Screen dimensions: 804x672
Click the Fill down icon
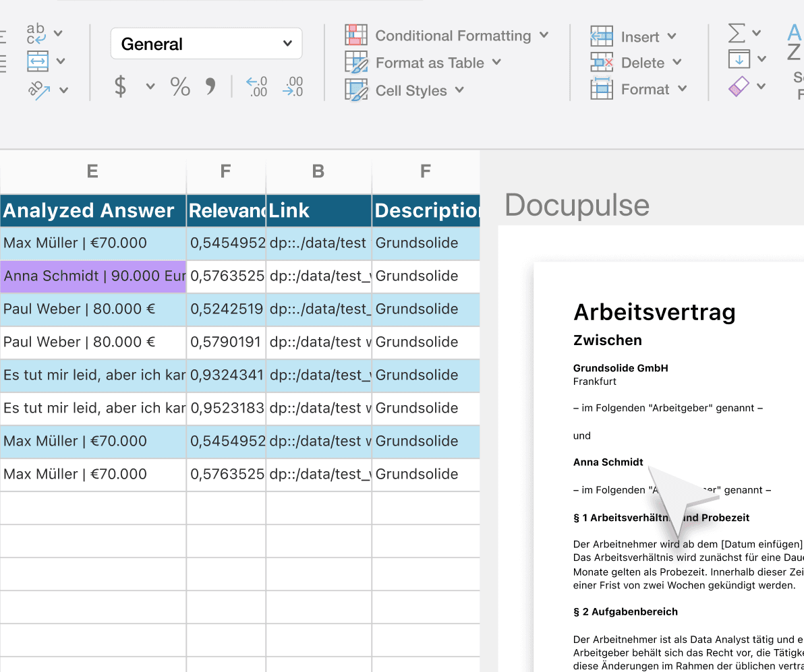739,59
